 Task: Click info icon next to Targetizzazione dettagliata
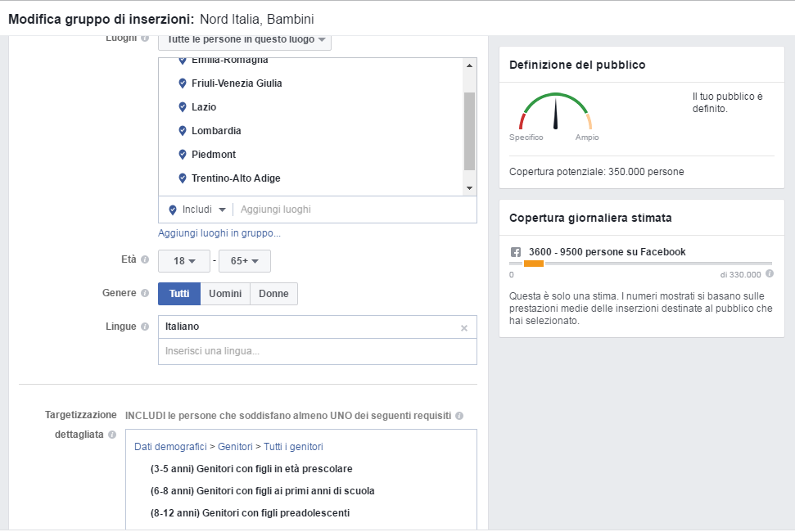[x=112, y=435]
